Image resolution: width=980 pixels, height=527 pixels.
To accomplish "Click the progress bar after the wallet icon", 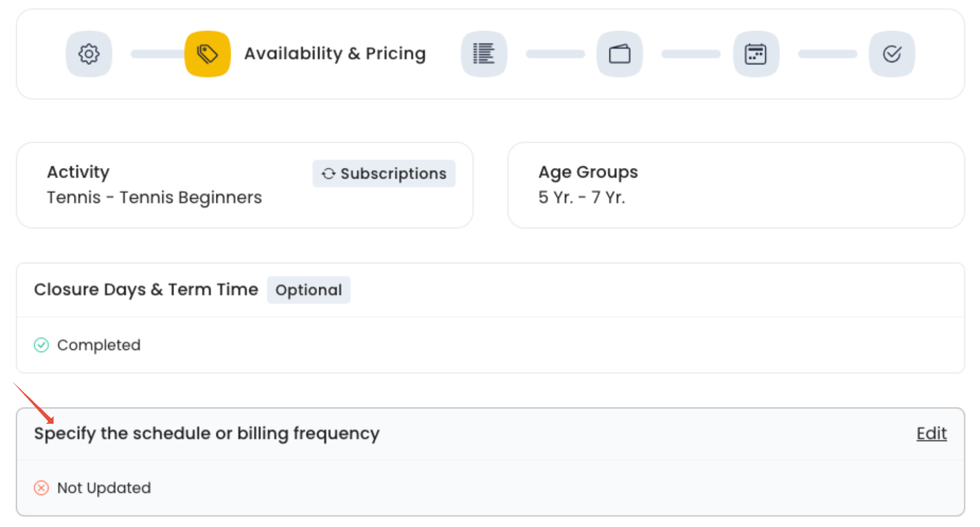I will [x=691, y=54].
